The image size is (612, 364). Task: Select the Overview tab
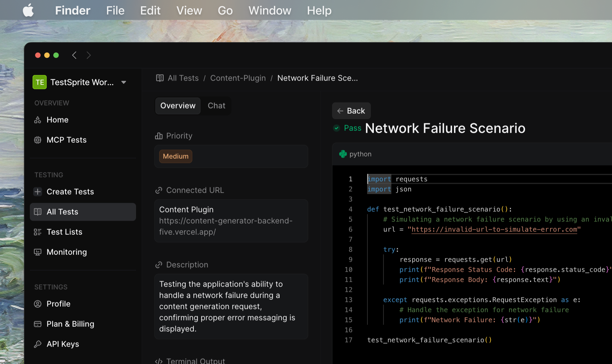(x=178, y=106)
